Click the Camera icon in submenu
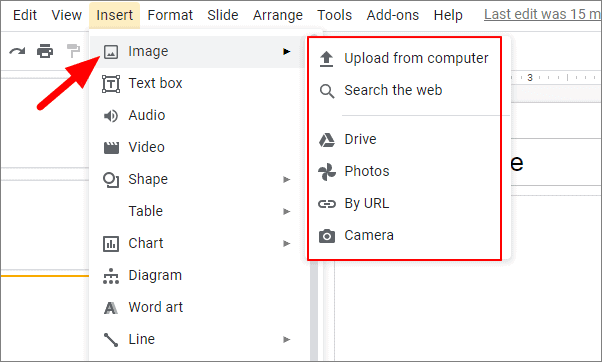 point(327,236)
